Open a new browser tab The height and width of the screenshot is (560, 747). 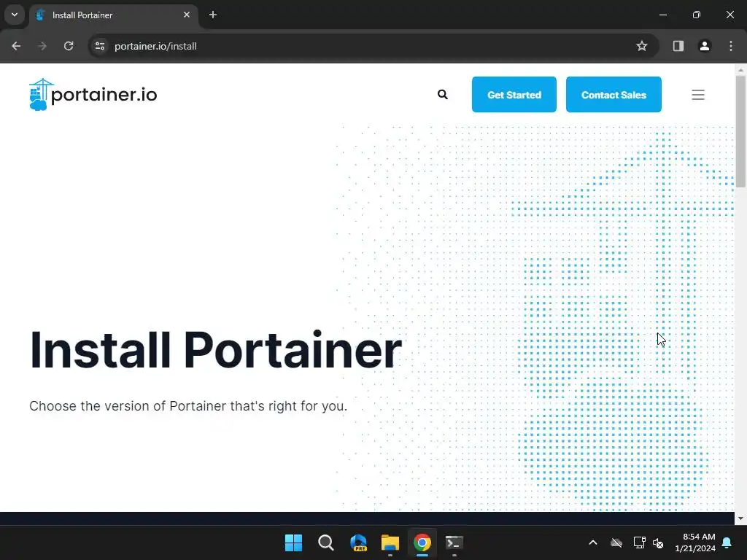(x=213, y=15)
